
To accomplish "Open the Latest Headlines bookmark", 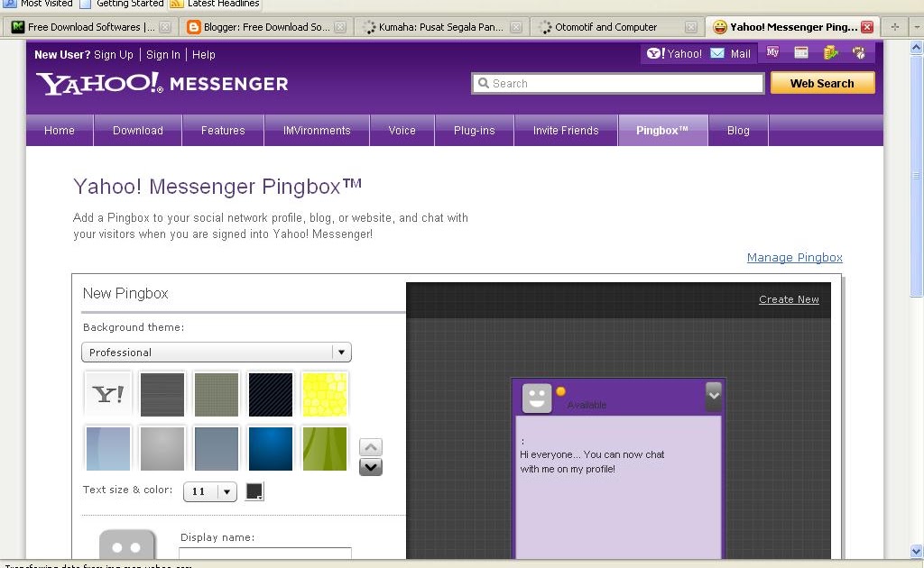I will pyautogui.click(x=216, y=4).
